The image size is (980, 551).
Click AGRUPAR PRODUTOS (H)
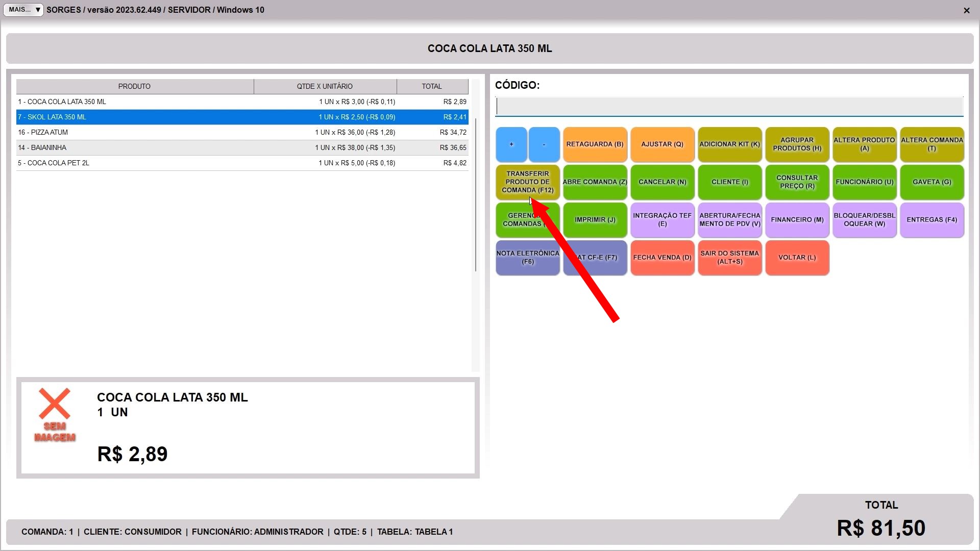pyautogui.click(x=797, y=144)
